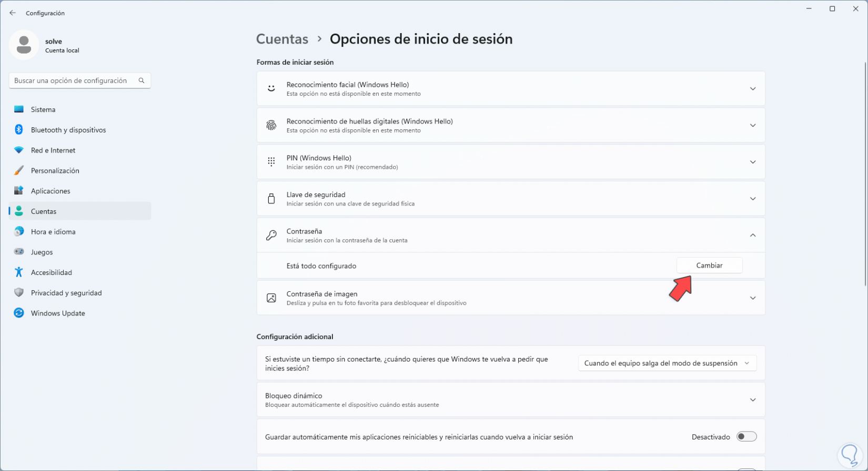Open the sign-in requirement timing dropdown

click(x=667, y=363)
